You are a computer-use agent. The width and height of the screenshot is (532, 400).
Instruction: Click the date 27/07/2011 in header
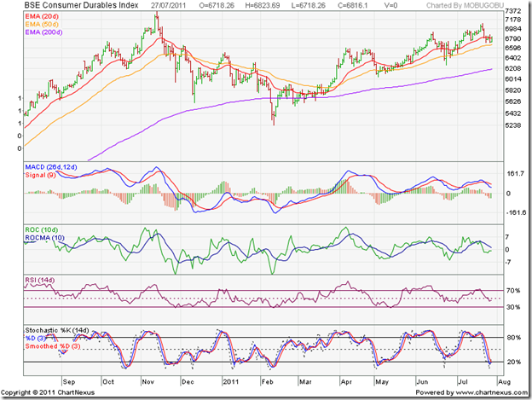pyautogui.click(x=168, y=5)
